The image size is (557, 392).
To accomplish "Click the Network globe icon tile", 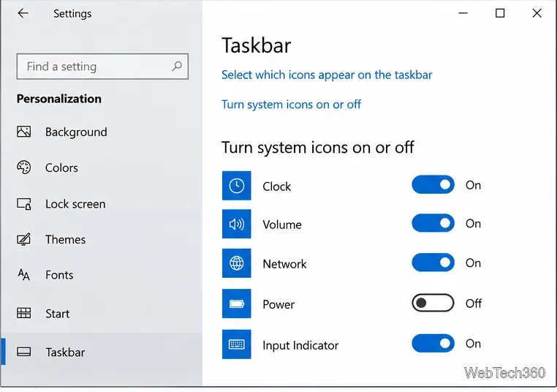I will point(237,263).
